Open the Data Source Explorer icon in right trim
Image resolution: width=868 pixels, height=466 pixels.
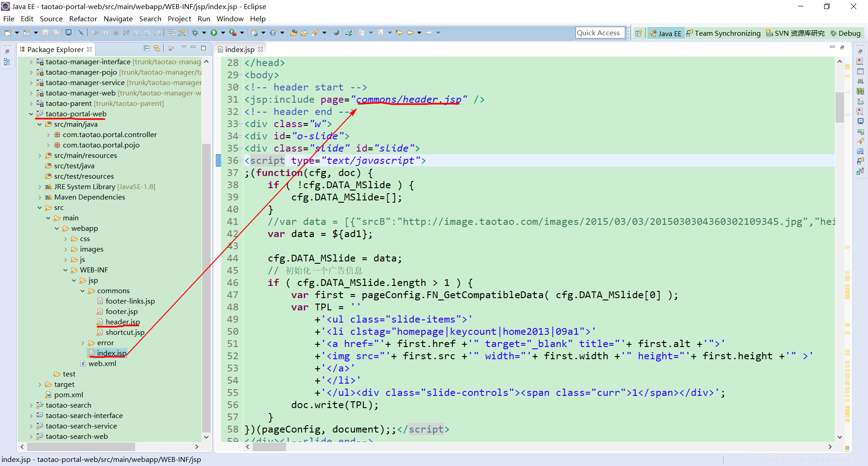(860, 91)
